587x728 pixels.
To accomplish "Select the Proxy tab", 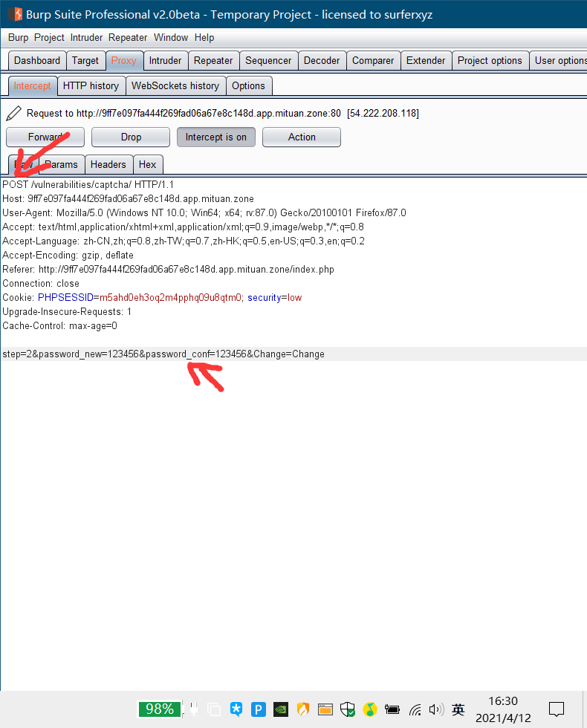I will pyautogui.click(x=124, y=60).
